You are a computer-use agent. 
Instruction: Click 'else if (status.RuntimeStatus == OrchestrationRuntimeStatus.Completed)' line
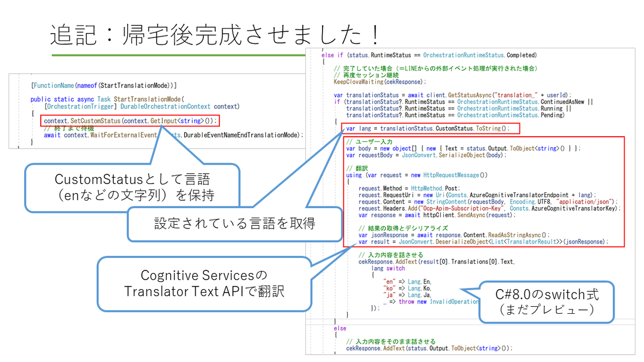coord(429,55)
